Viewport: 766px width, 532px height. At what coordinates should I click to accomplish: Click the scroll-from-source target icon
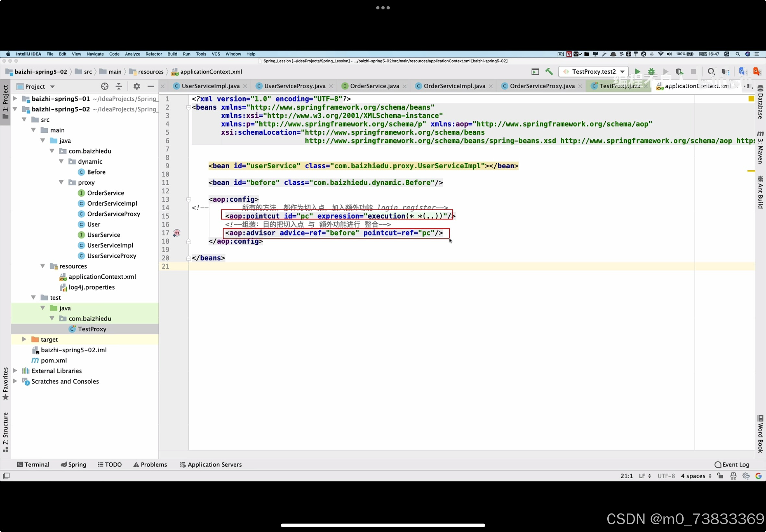[105, 87]
